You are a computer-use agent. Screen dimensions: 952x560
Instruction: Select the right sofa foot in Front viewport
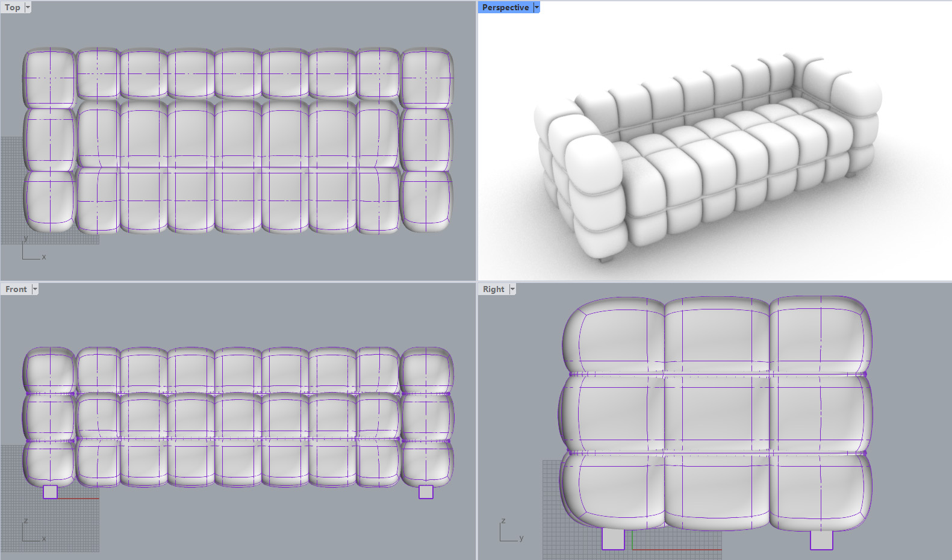(426, 492)
